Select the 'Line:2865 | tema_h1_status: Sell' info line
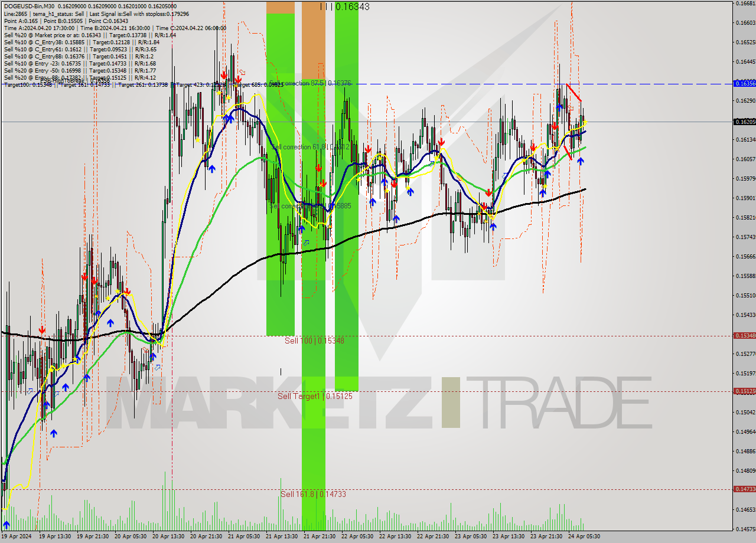The image size is (756, 543). point(96,13)
